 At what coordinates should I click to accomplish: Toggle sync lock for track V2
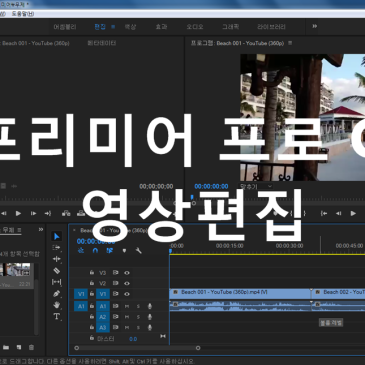(x=115, y=283)
